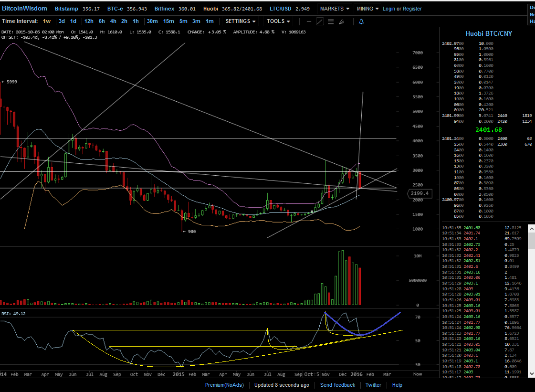Open the Bitstamp market link
Screen dimensions: 535x392
[77, 9]
